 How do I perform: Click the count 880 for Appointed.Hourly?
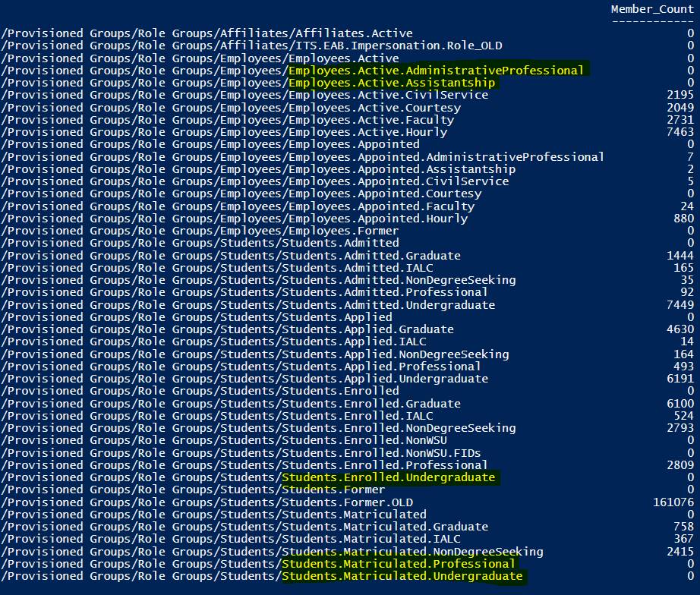(684, 219)
